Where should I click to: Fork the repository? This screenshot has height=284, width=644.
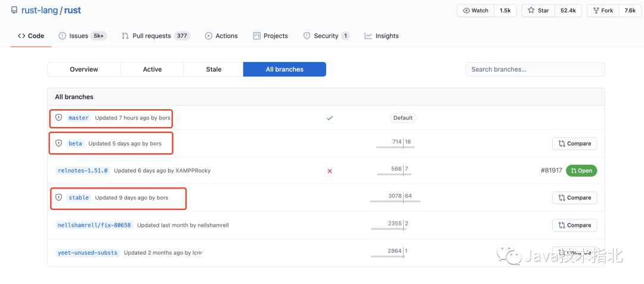(602, 11)
